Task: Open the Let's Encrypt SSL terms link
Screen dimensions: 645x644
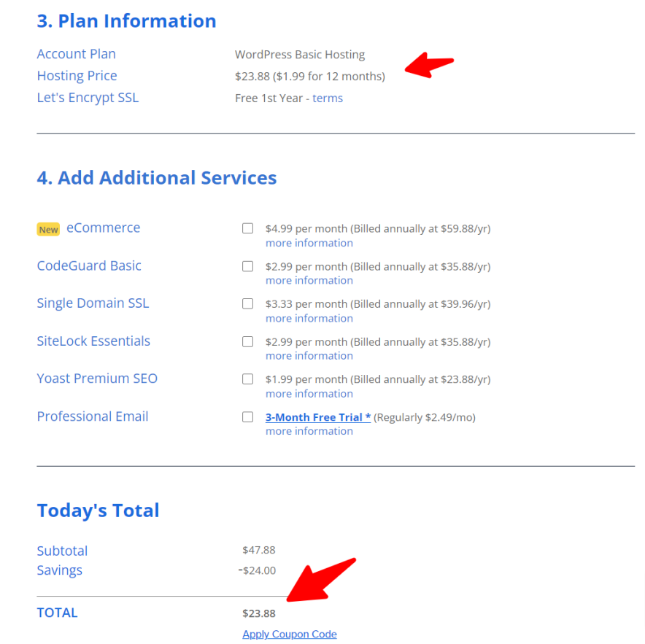Action: point(328,98)
